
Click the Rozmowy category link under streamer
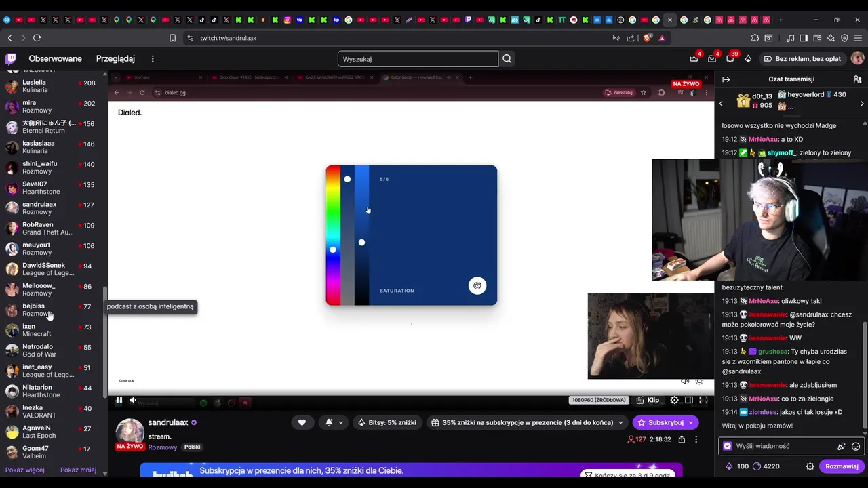click(163, 447)
